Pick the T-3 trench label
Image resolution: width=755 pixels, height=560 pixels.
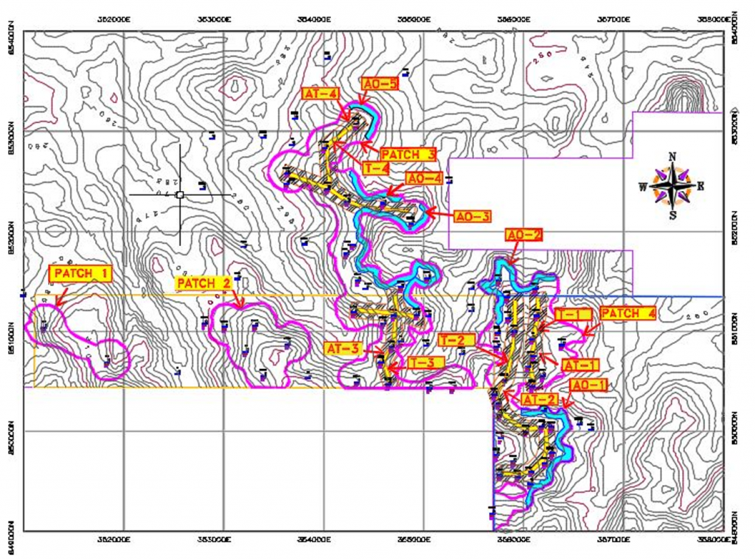425,363
